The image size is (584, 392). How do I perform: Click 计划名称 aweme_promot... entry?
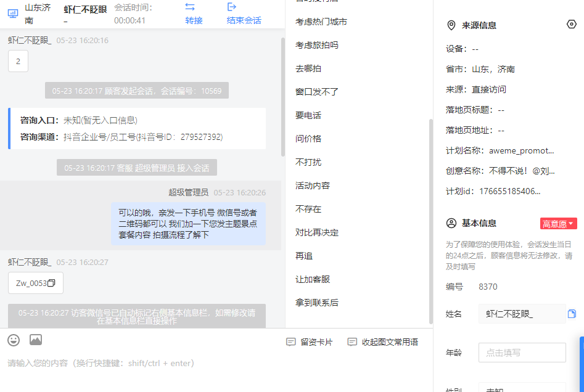(x=500, y=151)
